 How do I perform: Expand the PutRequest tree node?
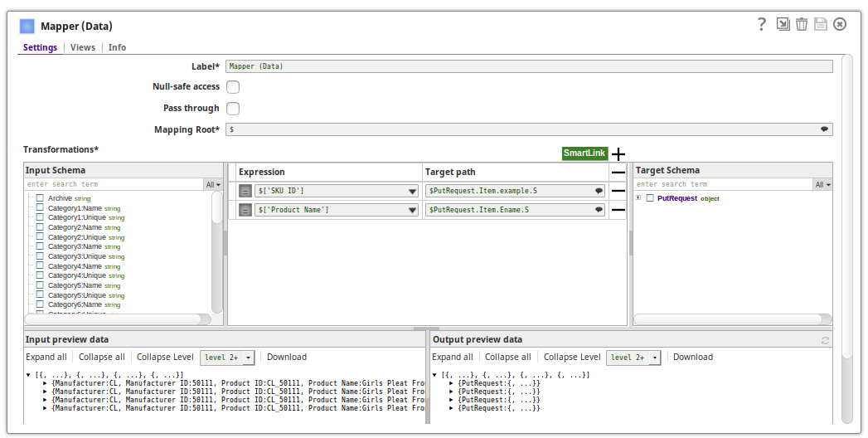point(638,197)
